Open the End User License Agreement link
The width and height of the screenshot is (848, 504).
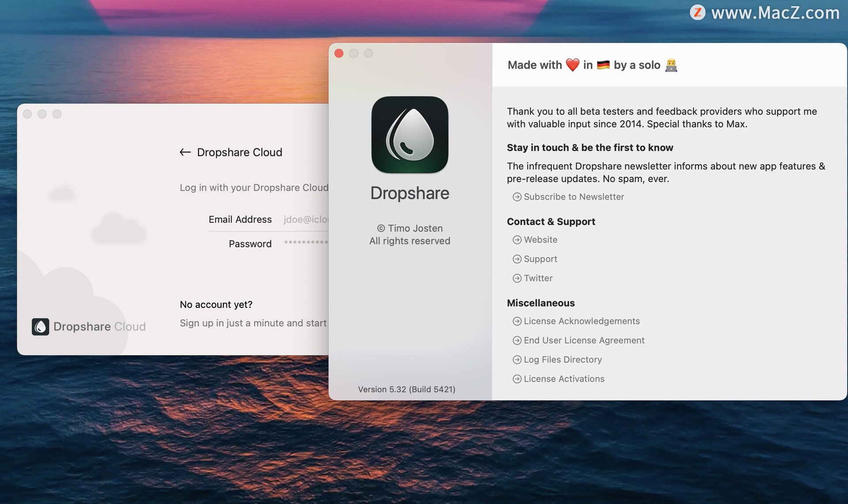tap(584, 341)
